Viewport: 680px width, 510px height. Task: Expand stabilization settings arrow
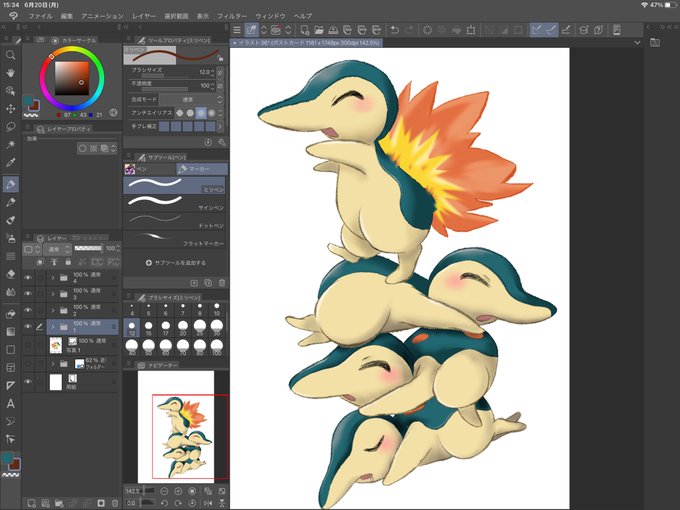(219, 126)
